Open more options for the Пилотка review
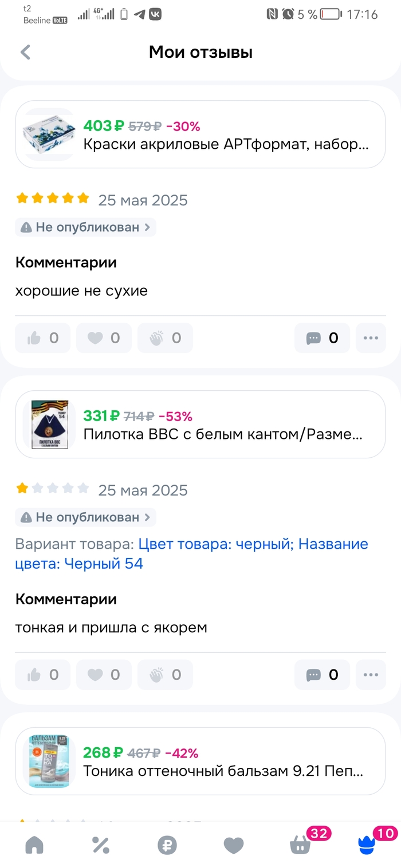Screen dimensions: 401x868 (371, 675)
